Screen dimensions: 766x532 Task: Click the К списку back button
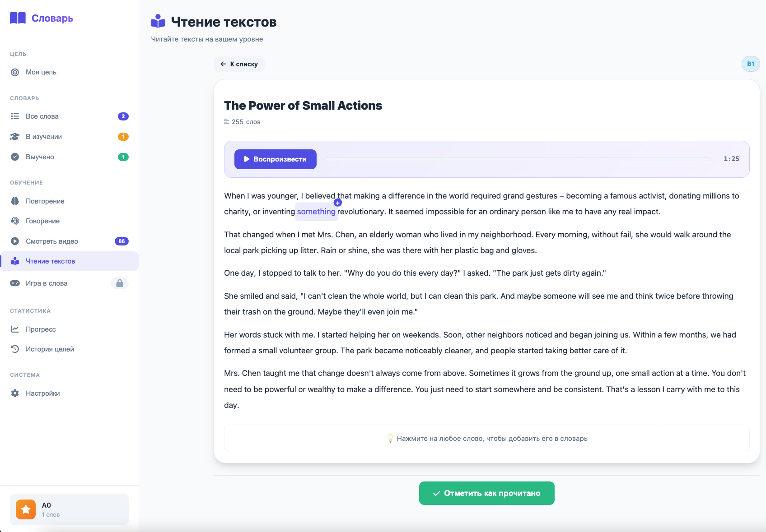(239, 64)
